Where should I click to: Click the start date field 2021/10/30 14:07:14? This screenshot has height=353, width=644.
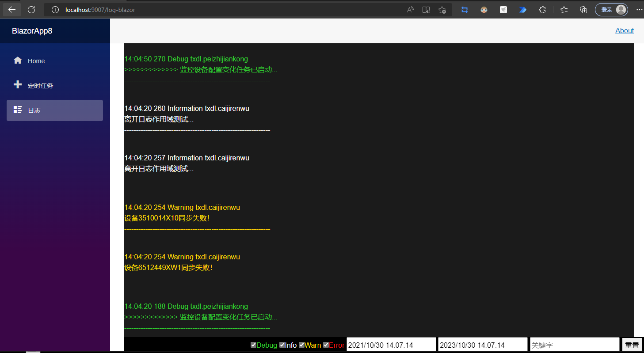tap(391, 345)
